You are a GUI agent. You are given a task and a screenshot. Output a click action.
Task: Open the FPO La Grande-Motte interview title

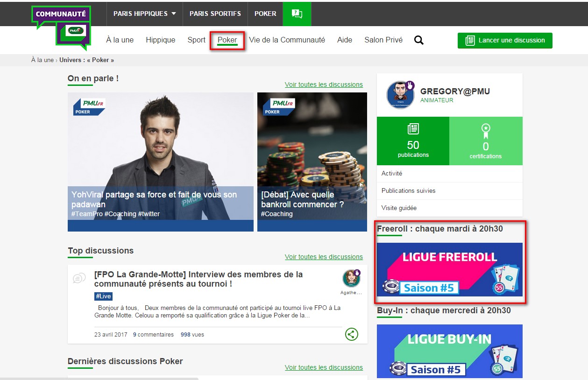(x=198, y=279)
